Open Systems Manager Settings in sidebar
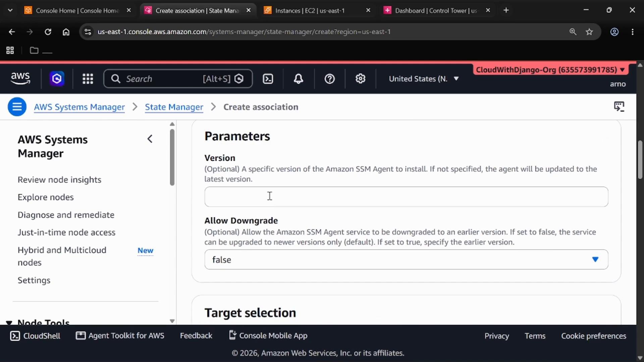The width and height of the screenshot is (644, 362). (34, 280)
